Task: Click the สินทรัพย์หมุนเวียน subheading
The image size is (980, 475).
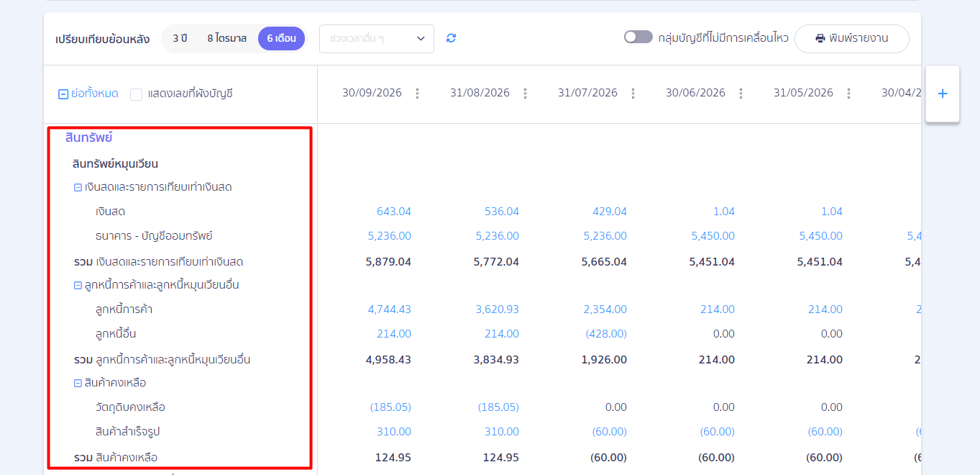Action: tap(115, 164)
